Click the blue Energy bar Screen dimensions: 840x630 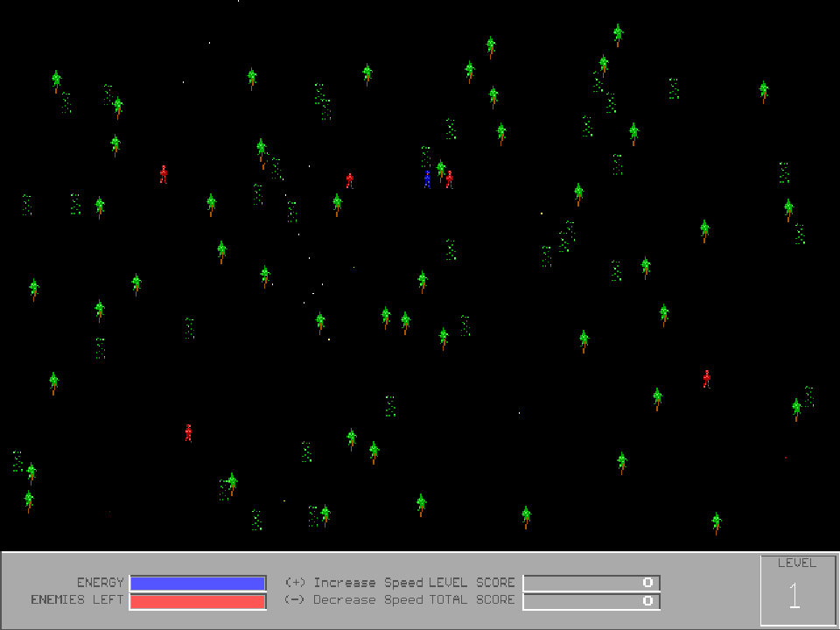tap(198, 583)
